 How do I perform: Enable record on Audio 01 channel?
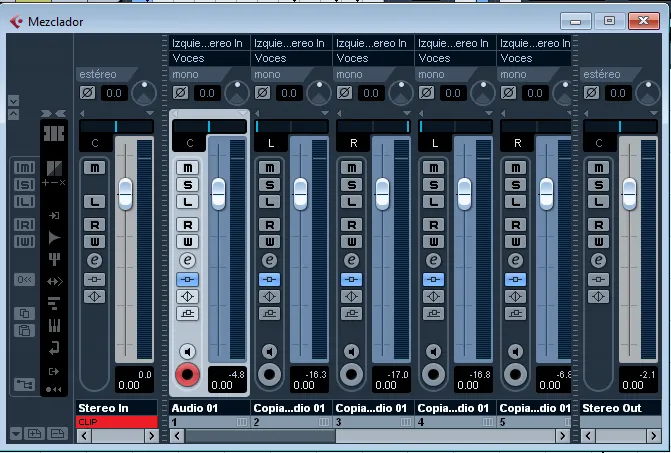[x=186, y=375]
